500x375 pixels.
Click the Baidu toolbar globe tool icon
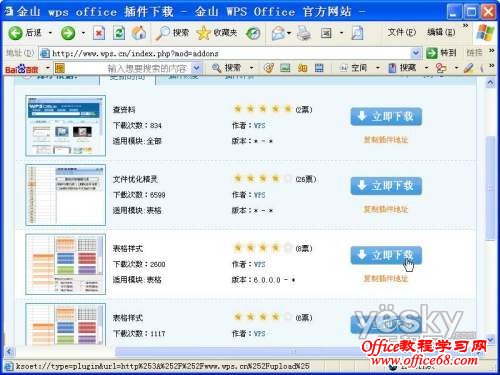click(269, 68)
